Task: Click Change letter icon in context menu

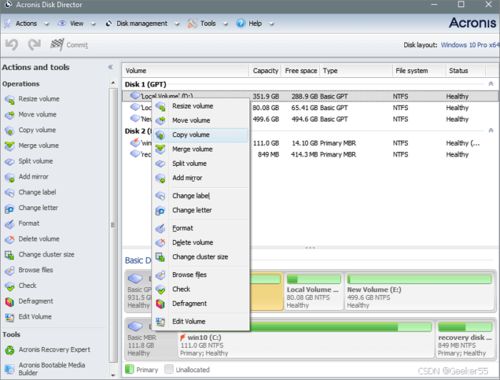Action: pos(160,211)
